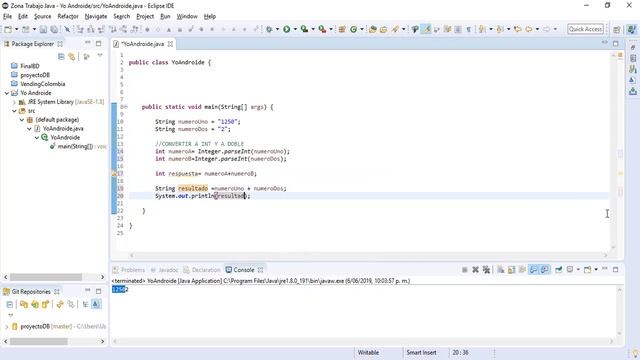The image size is (640, 360).
Task: Click the New Java Package icon
Action: (342, 29)
